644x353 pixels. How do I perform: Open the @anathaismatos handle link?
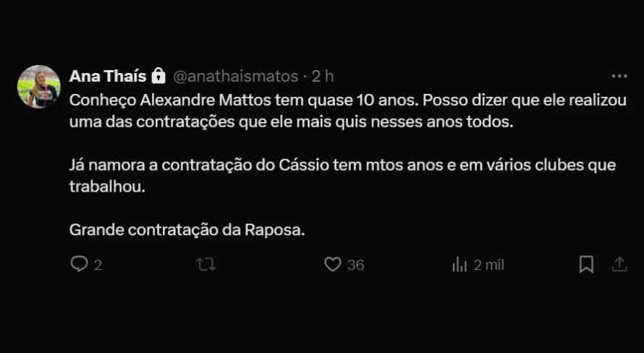coord(235,76)
